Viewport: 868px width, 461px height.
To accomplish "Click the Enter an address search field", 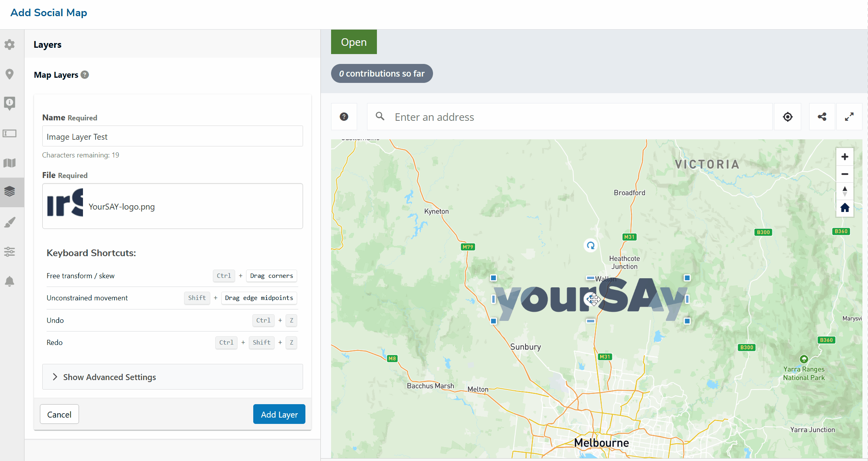I will pos(569,117).
